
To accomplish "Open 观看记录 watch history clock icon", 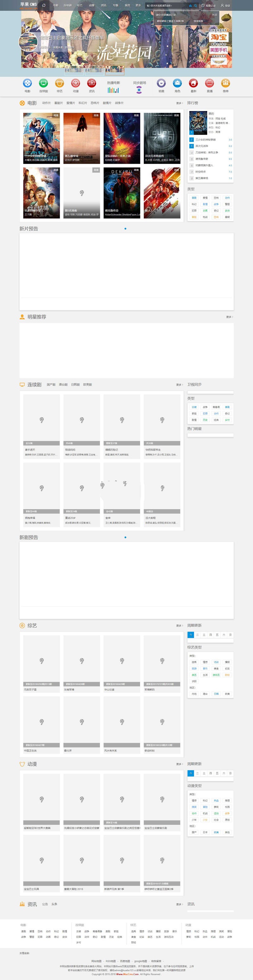I will (x=203, y=6).
